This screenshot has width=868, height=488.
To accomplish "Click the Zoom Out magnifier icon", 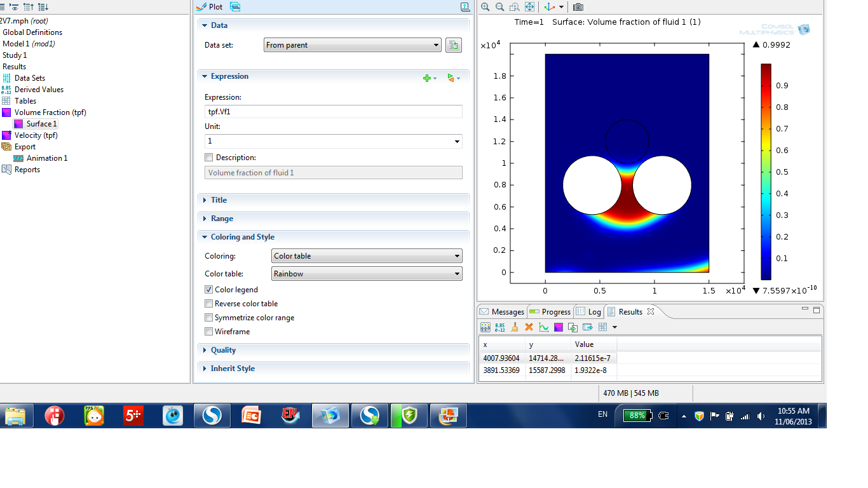I will point(499,7).
